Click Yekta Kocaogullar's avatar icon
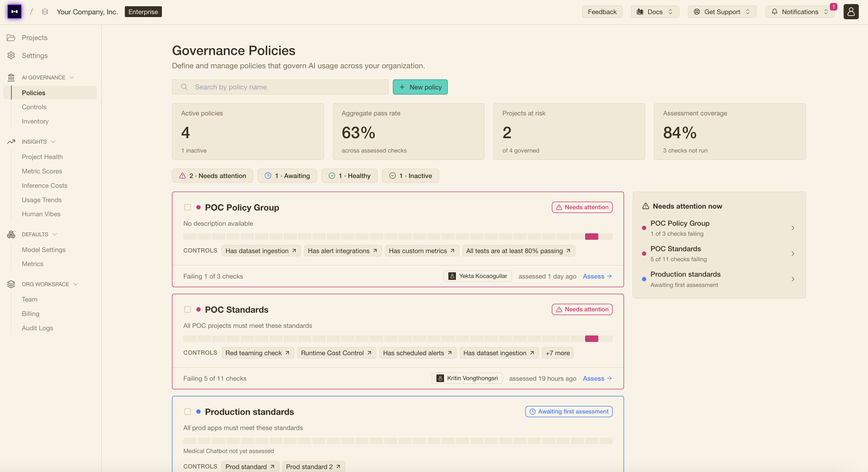The width and height of the screenshot is (868, 472). [452, 276]
